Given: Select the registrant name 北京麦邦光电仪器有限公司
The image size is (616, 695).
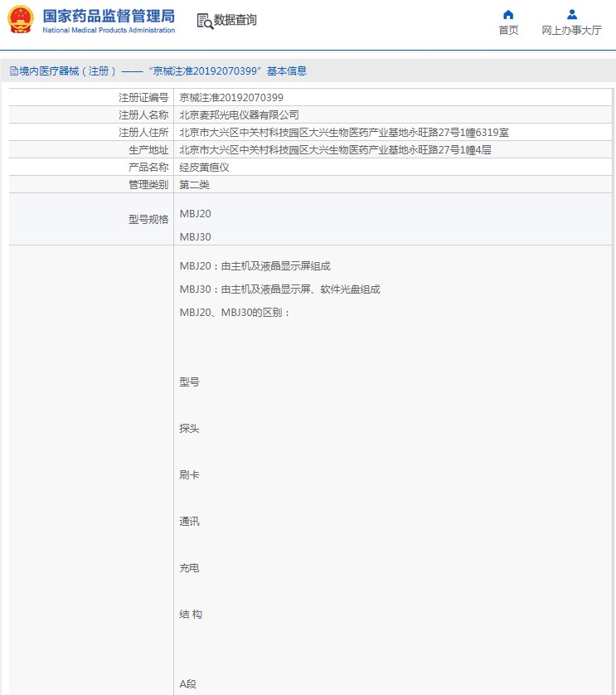Looking at the screenshot, I should coord(239,115).
